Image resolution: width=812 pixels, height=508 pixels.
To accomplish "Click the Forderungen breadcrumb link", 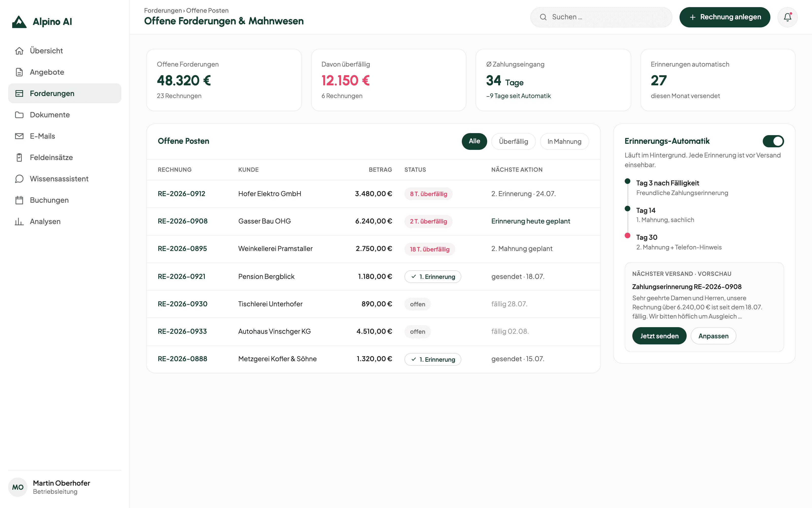I will [x=163, y=10].
